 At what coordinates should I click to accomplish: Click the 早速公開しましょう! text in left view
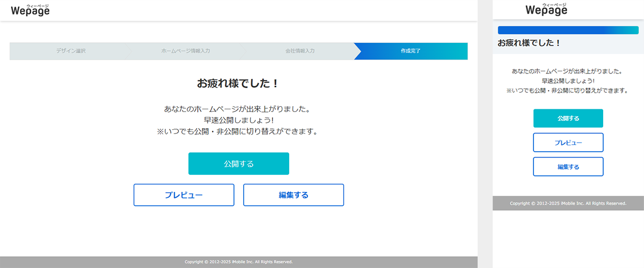point(238,120)
